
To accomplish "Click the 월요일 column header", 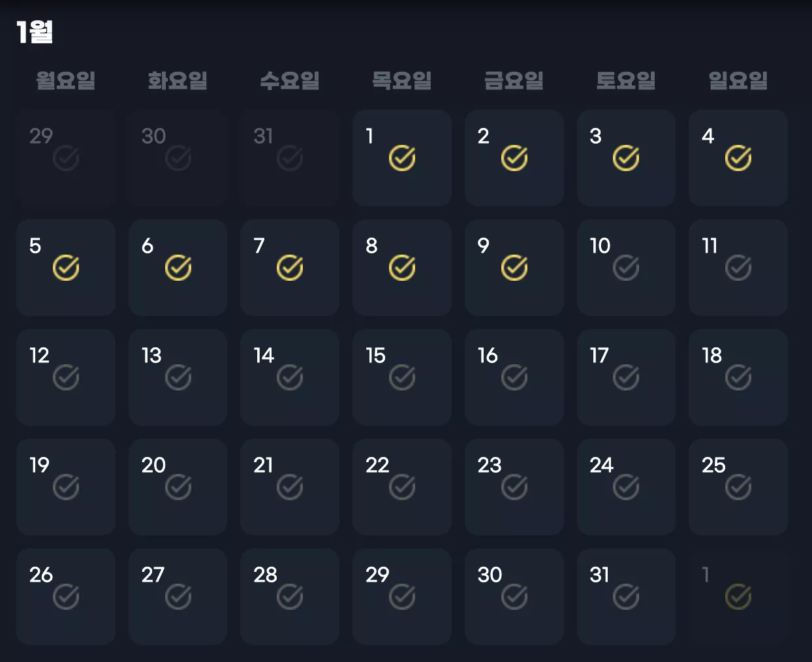I will (66, 80).
